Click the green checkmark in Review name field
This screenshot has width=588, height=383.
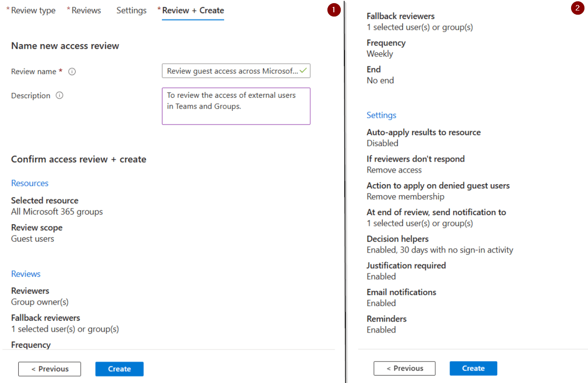click(x=303, y=71)
